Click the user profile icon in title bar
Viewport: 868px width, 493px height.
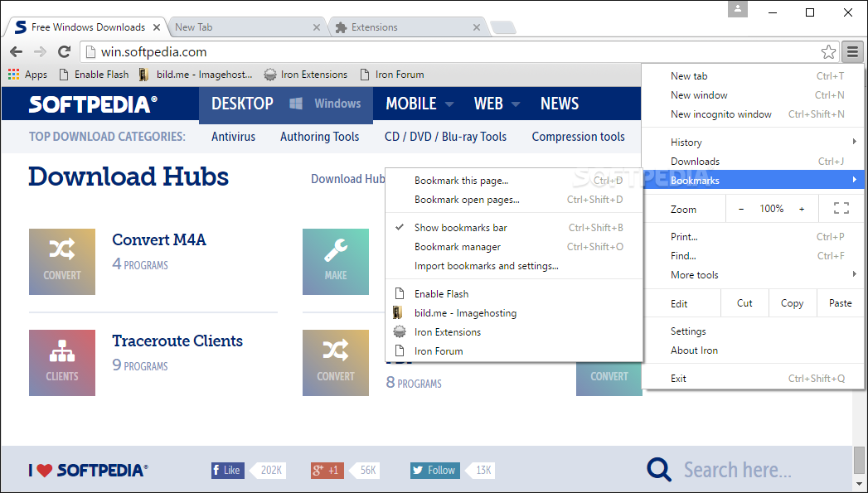(x=737, y=9)
